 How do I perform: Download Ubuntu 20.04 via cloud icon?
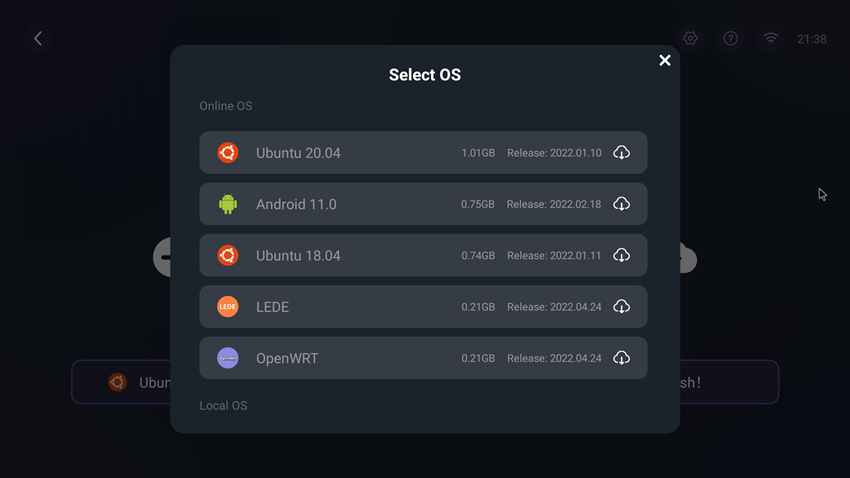[x=621, y=152]
